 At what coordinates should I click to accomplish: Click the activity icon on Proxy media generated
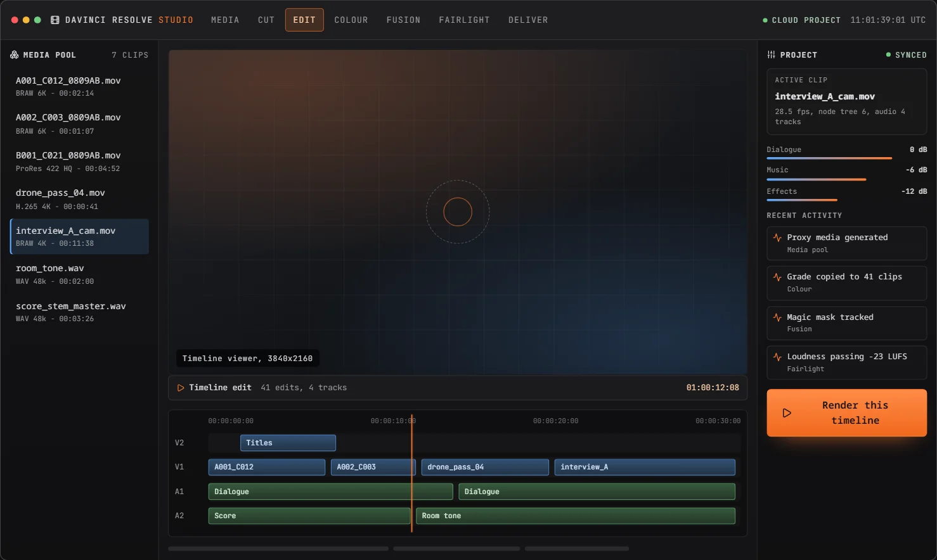(777, 238)
